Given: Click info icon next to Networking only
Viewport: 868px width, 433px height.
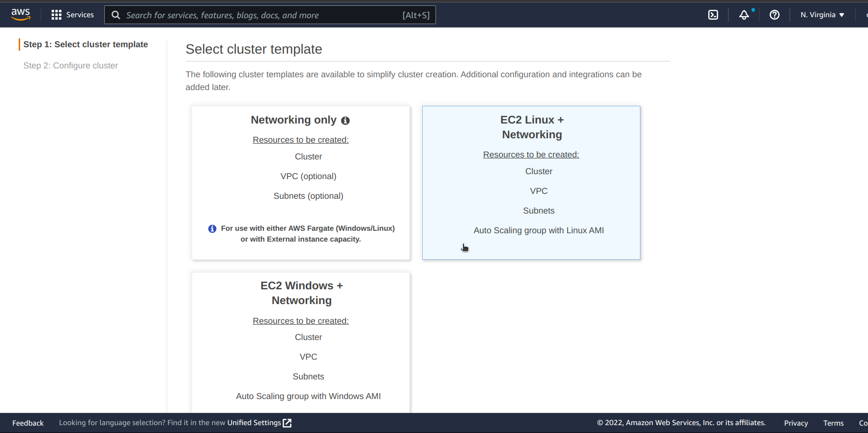Looking at the screenshot, I should coord(346,121).
